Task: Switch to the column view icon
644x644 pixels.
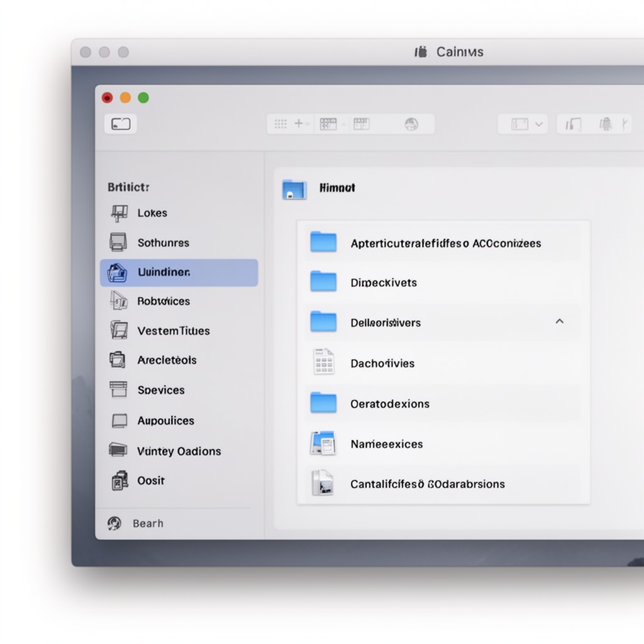Action: click(362, 124)
